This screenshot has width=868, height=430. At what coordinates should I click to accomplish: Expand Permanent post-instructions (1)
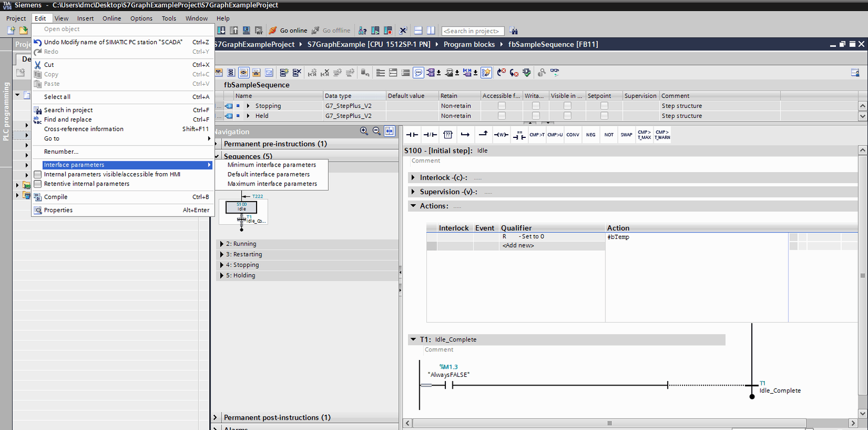[215, 418]
